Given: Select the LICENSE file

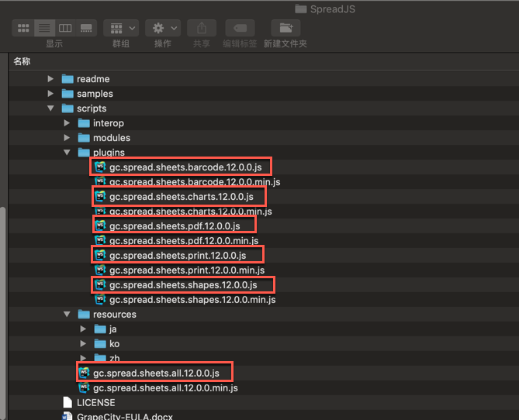Looking at the screenshot, I should (x=95, y=402).
